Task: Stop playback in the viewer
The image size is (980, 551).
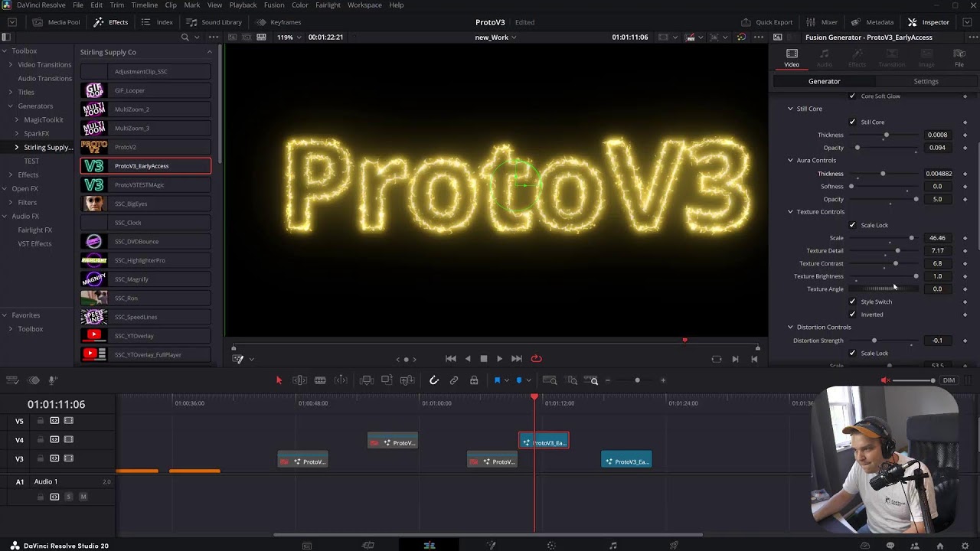Action: pyautogui.click(x=484, y=358)
